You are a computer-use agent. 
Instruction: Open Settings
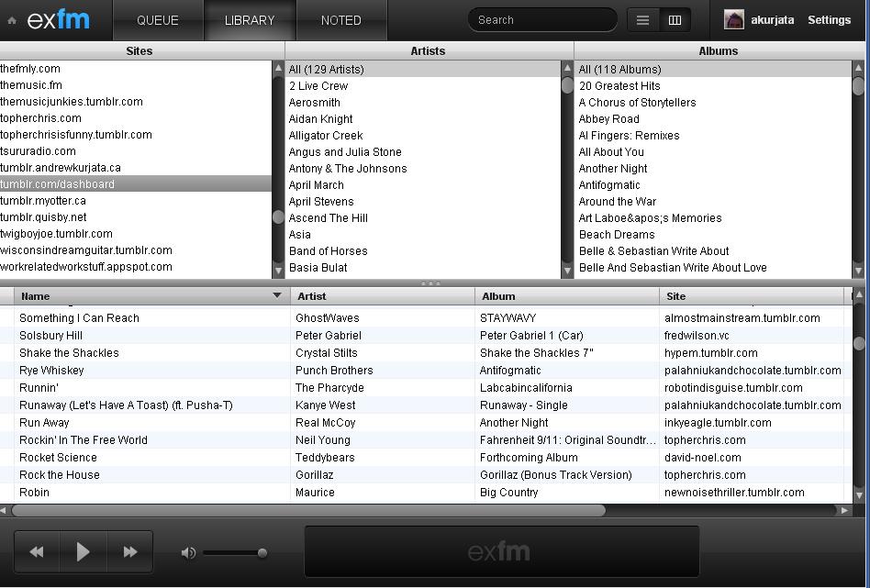point(829,20)
